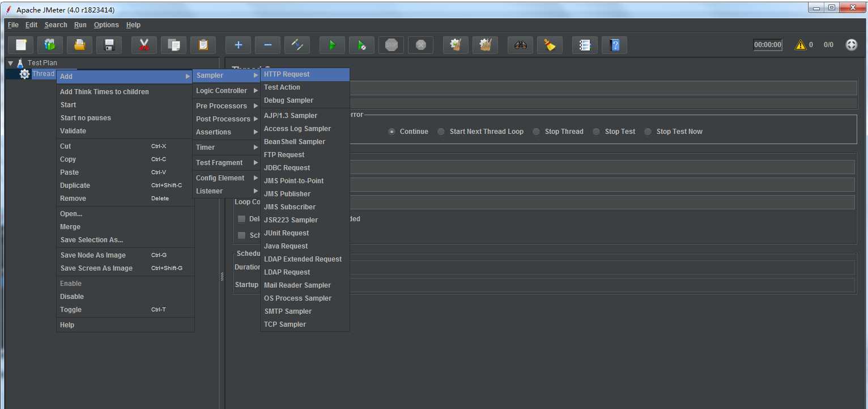Click the binoculars Search toolbar icon
This screenshot has height=409, width=868.
[x=520, y=45]
